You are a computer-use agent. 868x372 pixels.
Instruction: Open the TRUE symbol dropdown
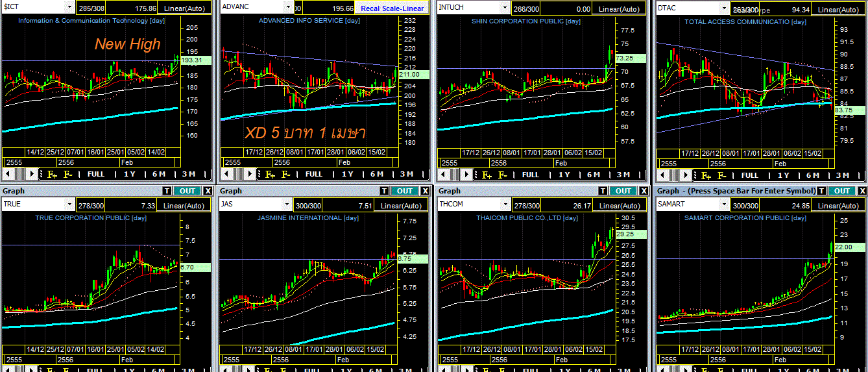69,204
